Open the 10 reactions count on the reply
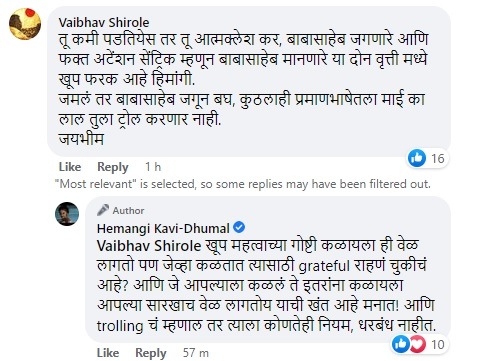Viewport: 479px width, 361px height. [438, 344]
